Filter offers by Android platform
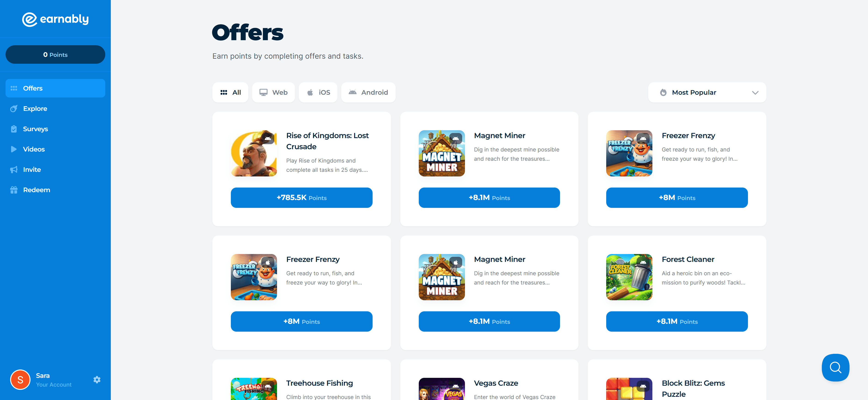The width and height of the screenshot is (868, 400). pos(368,92)
